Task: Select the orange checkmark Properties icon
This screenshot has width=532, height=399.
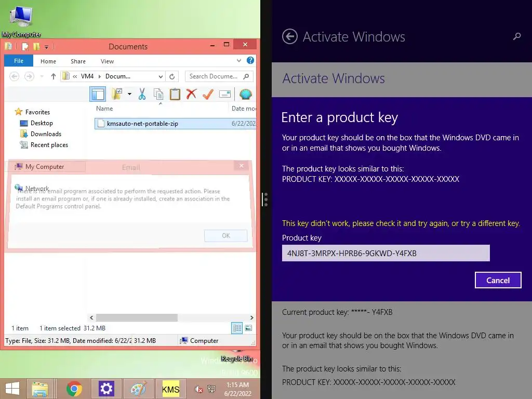Action: [x=208, y=94]
